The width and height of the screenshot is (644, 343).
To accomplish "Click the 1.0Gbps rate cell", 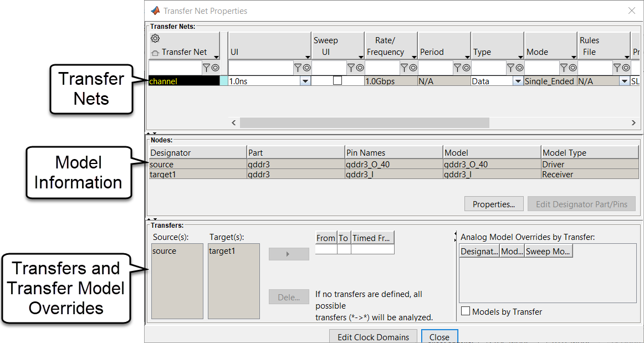I will pos(391,81).
